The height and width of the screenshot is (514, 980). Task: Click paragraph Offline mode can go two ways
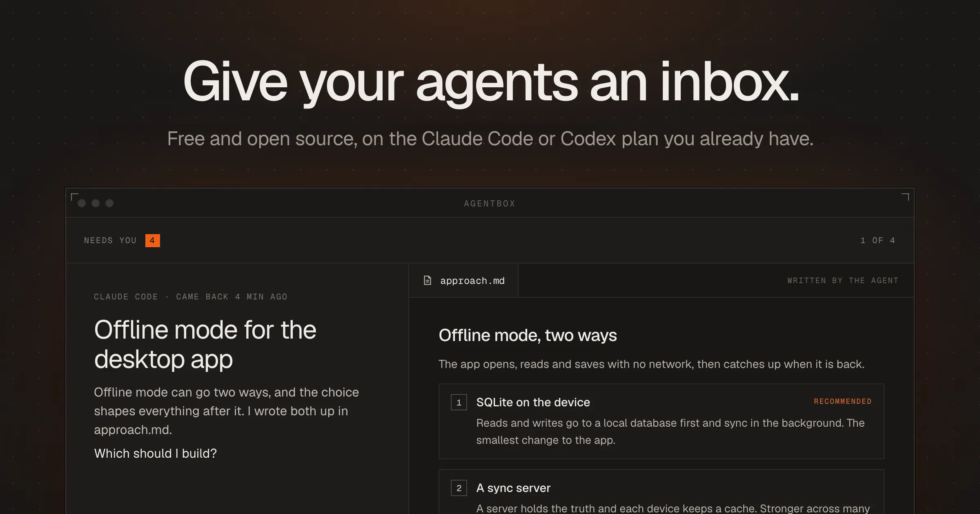pos(226,411)
